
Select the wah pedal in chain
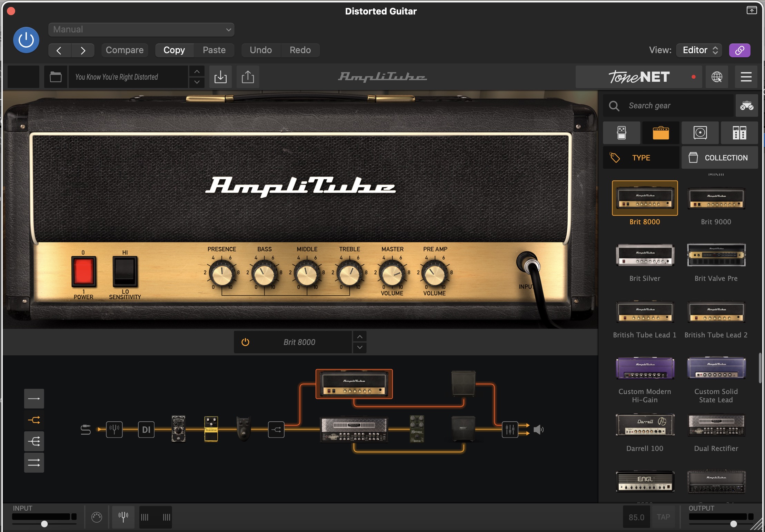point(244,429)
